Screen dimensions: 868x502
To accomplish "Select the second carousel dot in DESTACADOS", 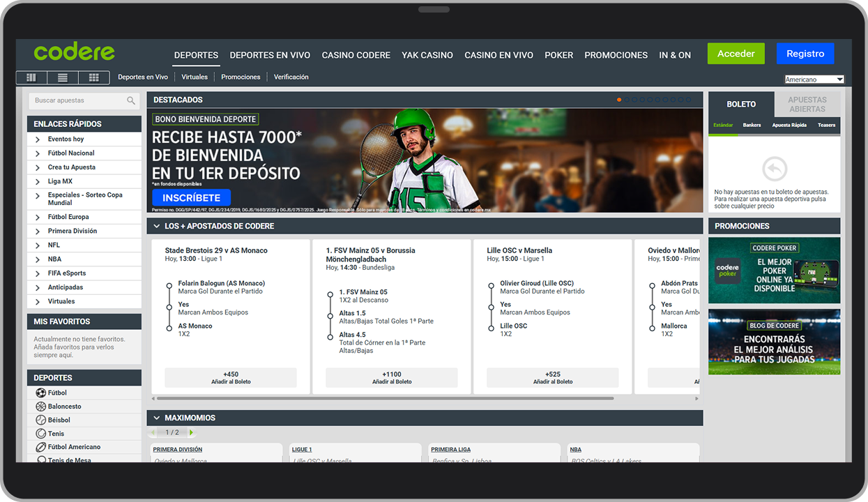I will 627,100.
